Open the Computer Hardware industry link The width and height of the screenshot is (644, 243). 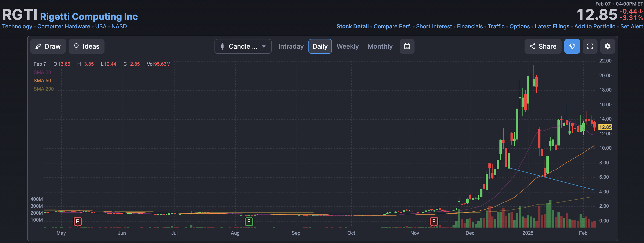[x=64, y=26]
